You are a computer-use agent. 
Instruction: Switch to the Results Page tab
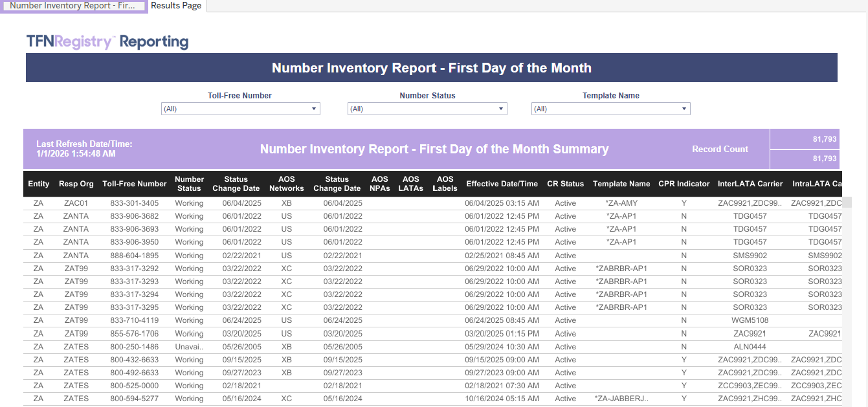[x=176, y=6]
